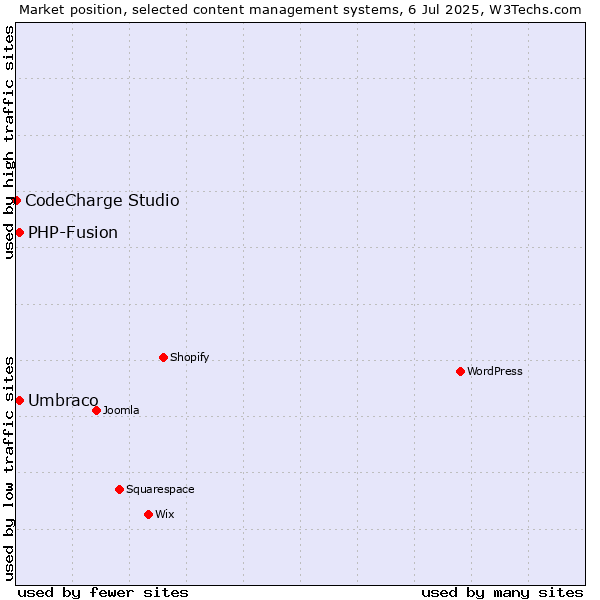
Task: Select the 'Shopify' label
Action: tap(189, 357)
